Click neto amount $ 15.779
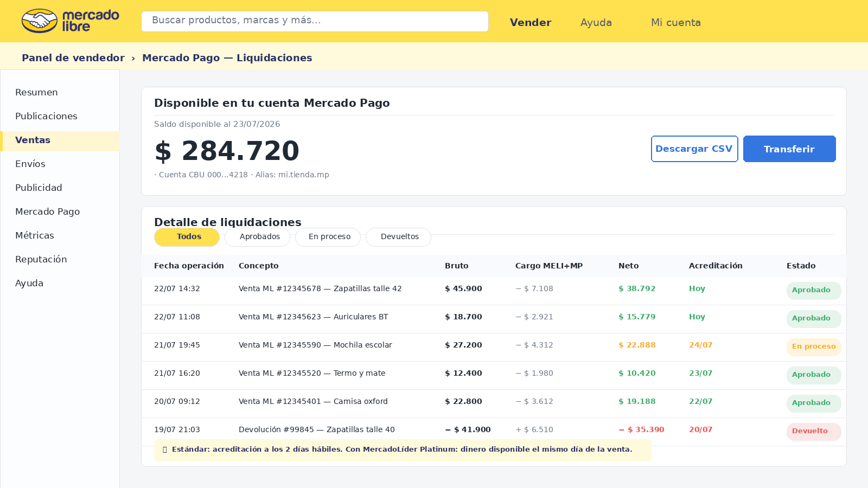The height and width of the screenshot is (488, 868). tap(637, 317)
